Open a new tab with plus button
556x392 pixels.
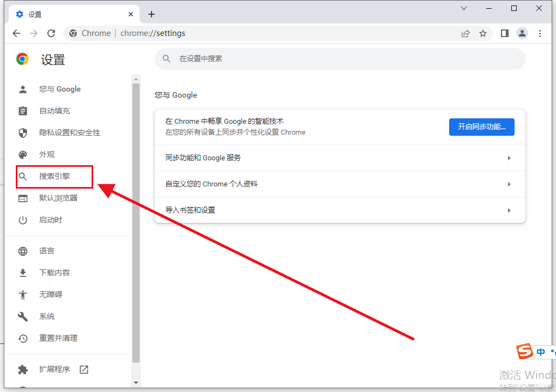(x=152, y=14)
